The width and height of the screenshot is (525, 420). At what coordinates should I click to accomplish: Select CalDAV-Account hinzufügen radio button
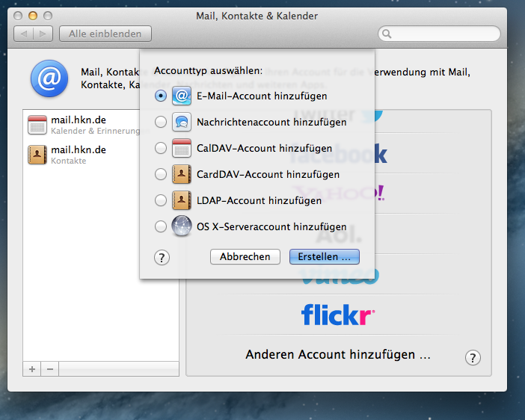click(160, 148)
